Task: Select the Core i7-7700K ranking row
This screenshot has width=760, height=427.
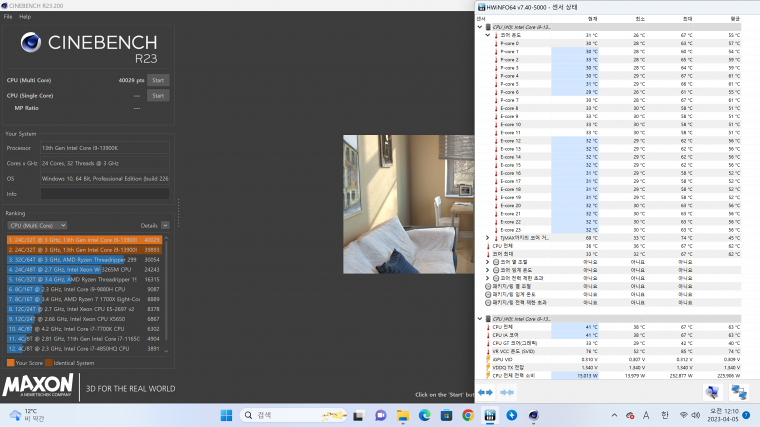Action: 84,329
